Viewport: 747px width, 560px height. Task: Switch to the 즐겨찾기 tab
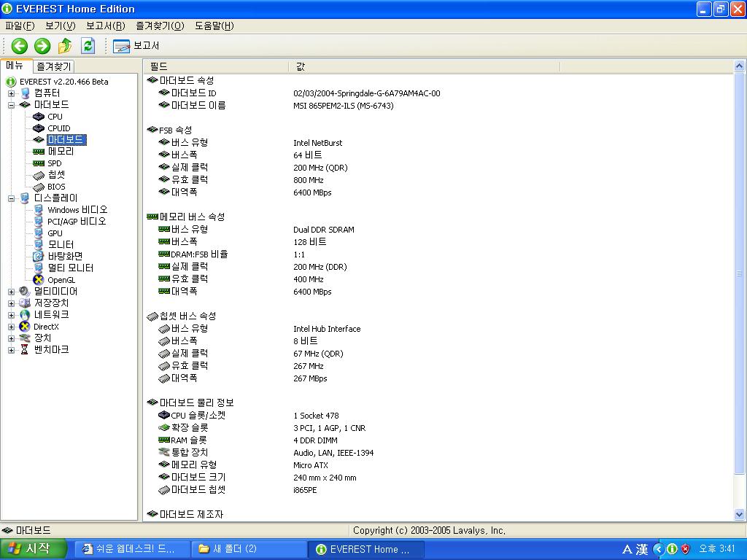coord(54,66)
